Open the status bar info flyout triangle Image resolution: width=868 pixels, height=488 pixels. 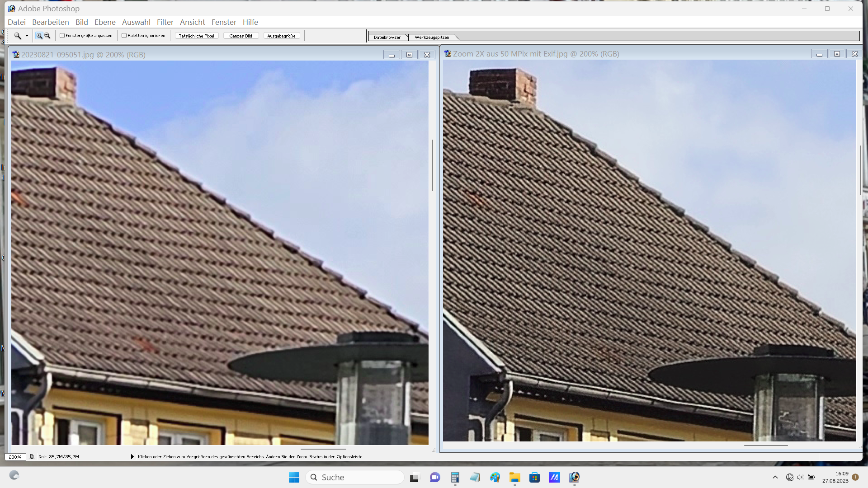pos(132,457)
